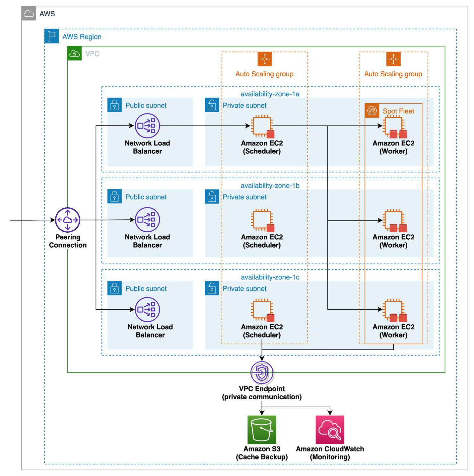474x476 pixels.
Task: Click the availability-zone-1c label
Action: click(270, 277)
